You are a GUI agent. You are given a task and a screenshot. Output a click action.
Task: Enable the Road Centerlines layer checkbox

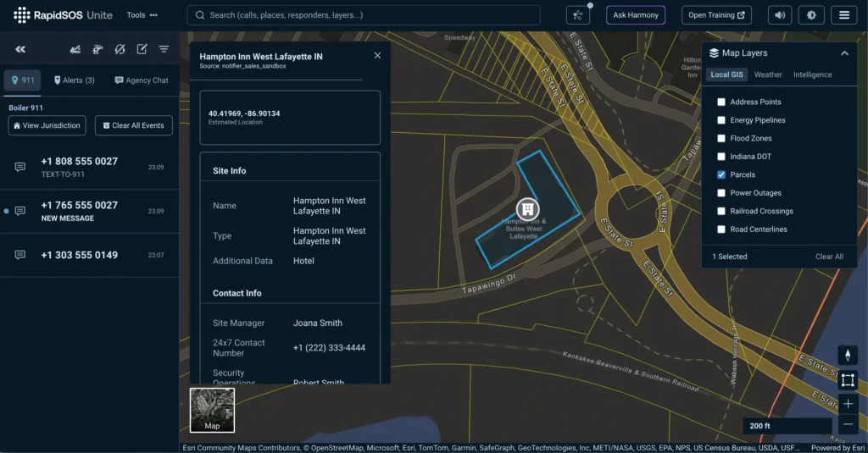(x=721, y=229)
